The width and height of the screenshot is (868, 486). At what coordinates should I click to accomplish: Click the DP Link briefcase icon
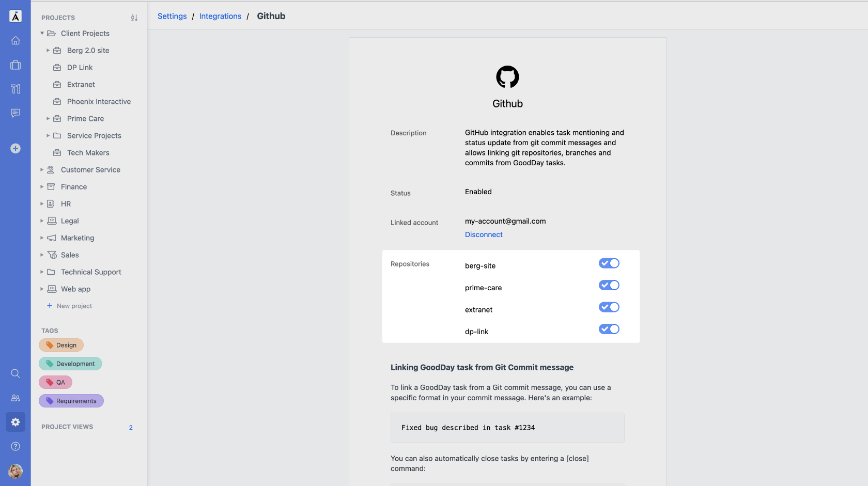(57, 67)
